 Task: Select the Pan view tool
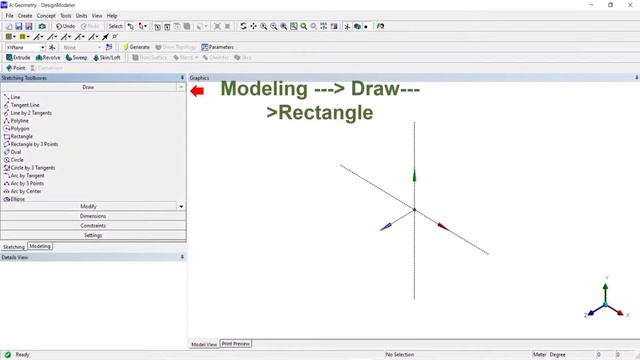(x=253, y=26)
